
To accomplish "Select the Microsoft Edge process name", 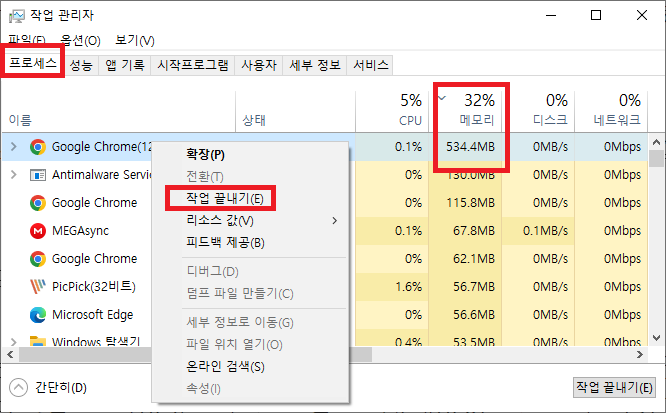I will coord(92,315).
